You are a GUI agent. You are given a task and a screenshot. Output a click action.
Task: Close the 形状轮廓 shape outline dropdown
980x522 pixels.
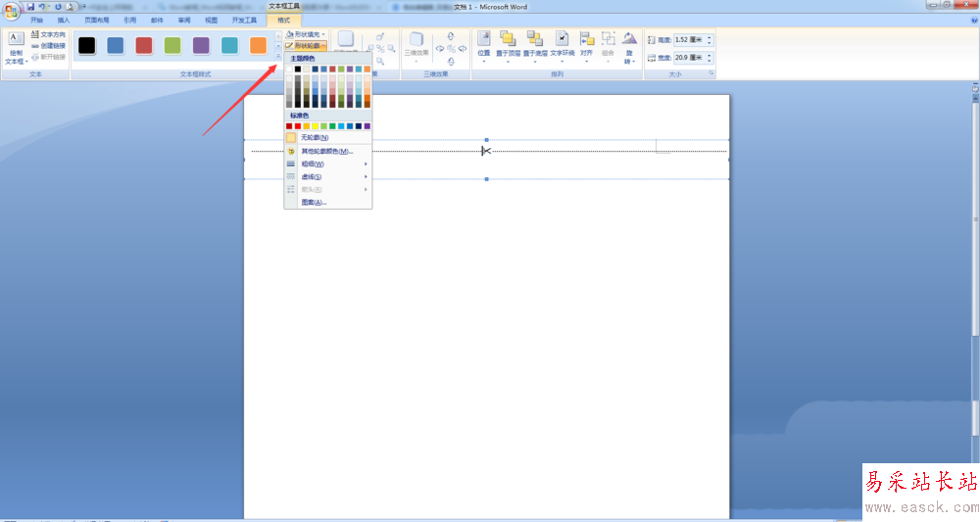coord(306,46)
